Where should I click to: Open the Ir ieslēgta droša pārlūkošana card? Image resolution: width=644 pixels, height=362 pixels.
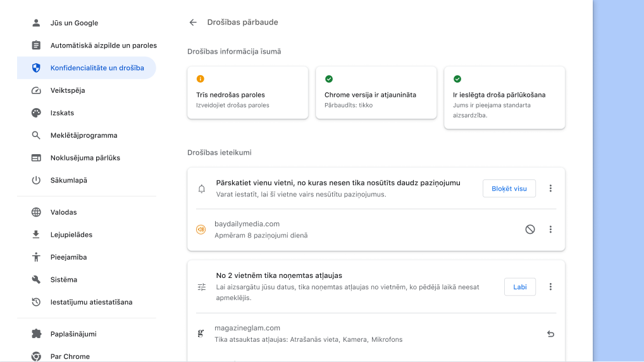(x=504, y=97)
